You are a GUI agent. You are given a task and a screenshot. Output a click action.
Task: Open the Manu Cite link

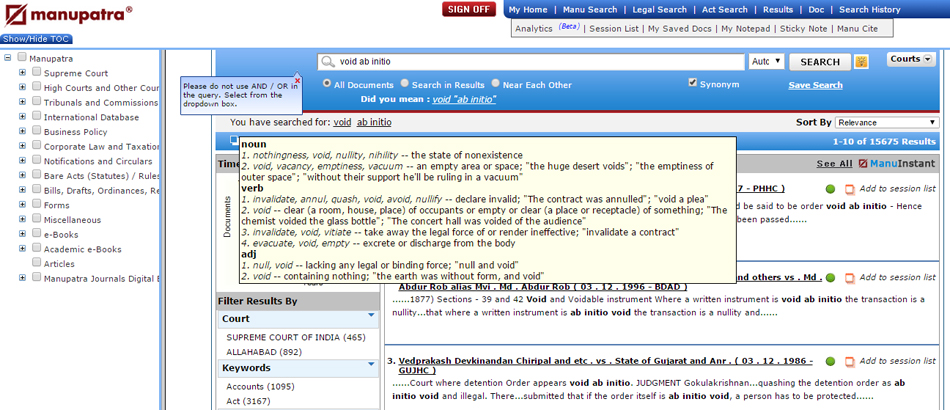pyautogui.click(x=857, y=28)
